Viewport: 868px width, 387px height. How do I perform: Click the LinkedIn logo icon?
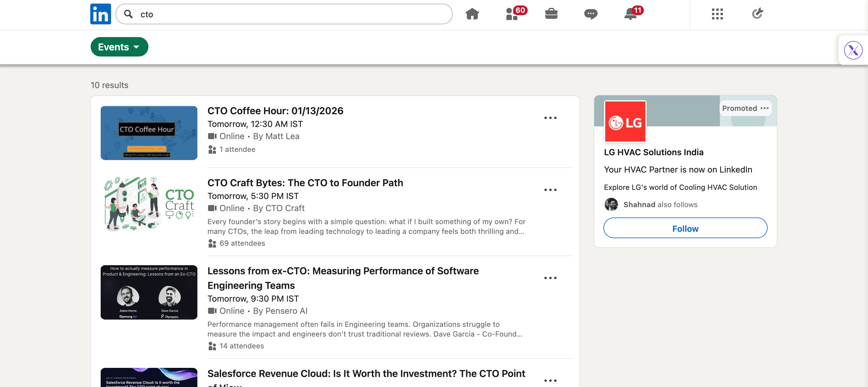tap(100, 14)
